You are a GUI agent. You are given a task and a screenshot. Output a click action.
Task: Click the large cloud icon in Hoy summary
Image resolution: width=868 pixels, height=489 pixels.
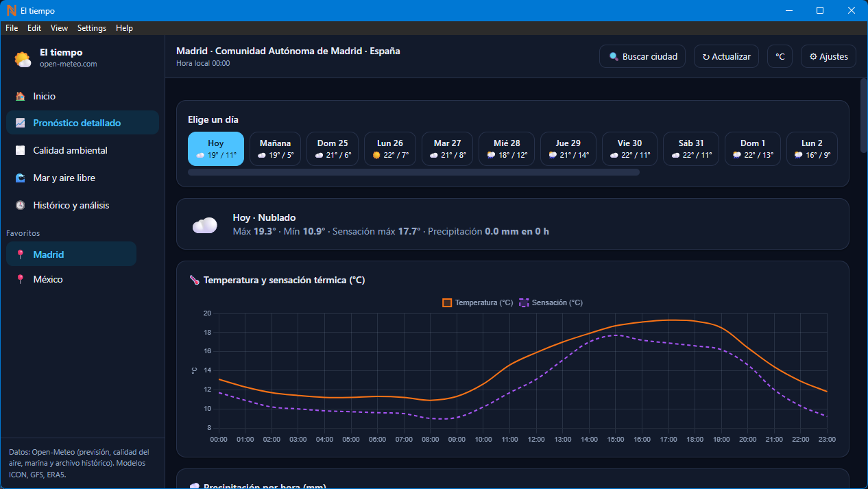205,224
